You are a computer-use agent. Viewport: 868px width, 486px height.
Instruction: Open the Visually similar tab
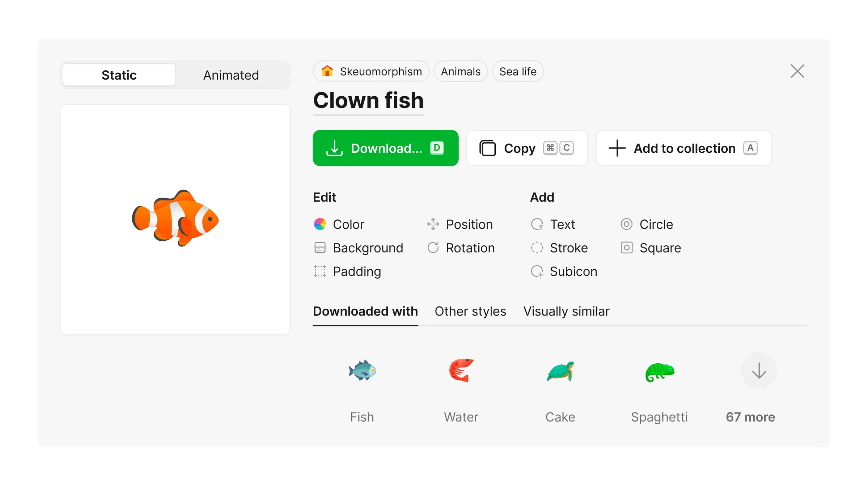coord(566,311)
